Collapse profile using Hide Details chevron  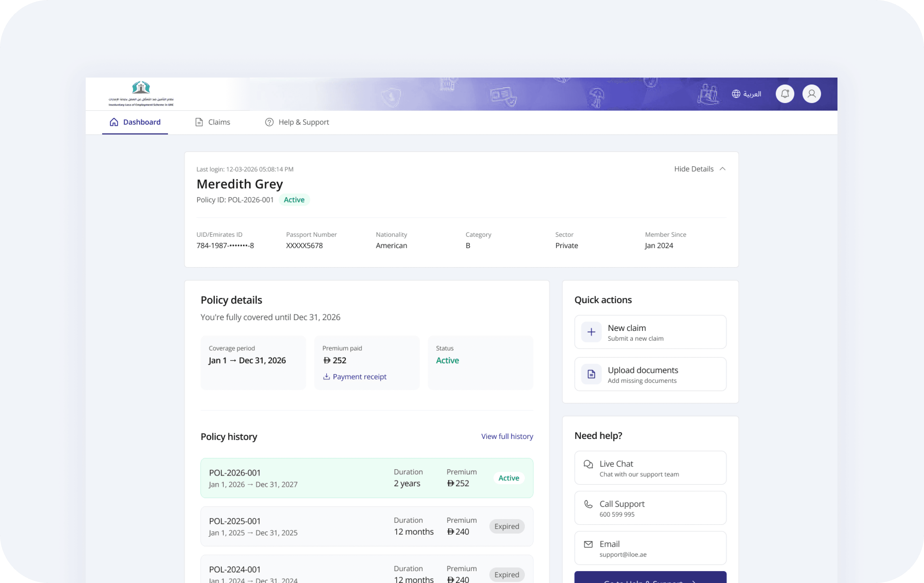coord(722,169)
